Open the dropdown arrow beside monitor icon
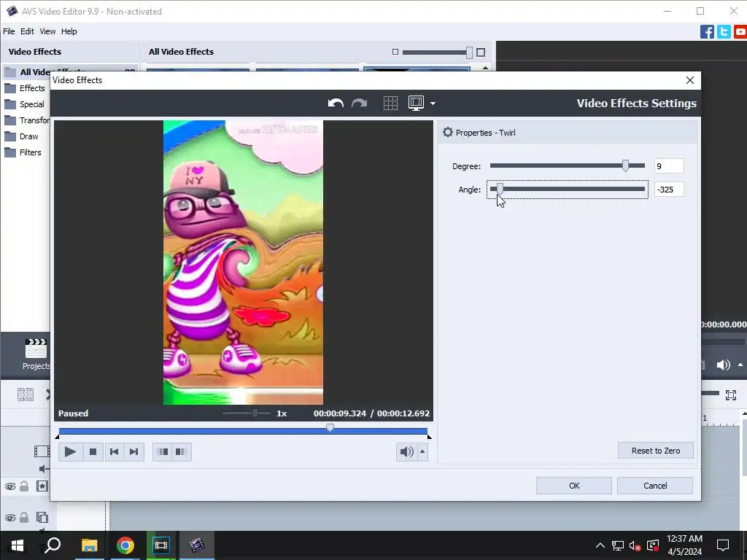This screenshot has height=560, width=747. (433, 104)
